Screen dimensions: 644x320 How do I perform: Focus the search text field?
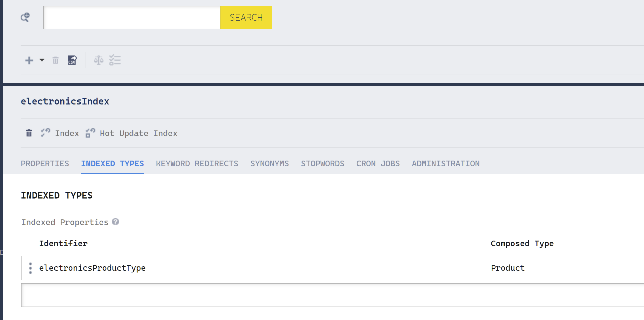pos(132,17)
